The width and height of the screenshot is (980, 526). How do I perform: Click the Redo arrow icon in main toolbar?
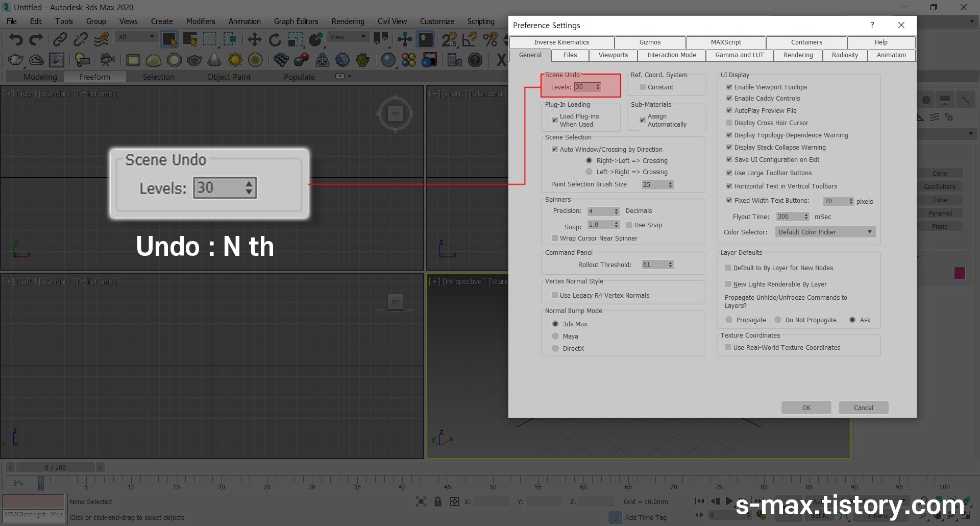click(36, 39)
